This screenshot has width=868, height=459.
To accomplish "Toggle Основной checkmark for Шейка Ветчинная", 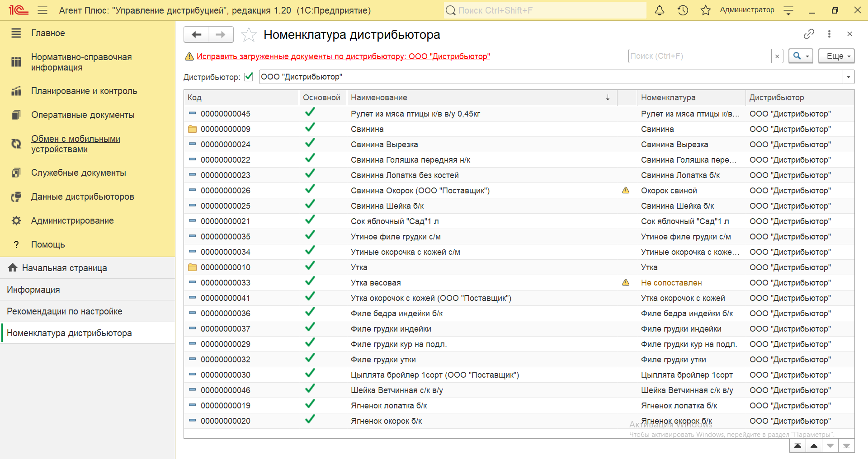I will (x=310, y=389).
